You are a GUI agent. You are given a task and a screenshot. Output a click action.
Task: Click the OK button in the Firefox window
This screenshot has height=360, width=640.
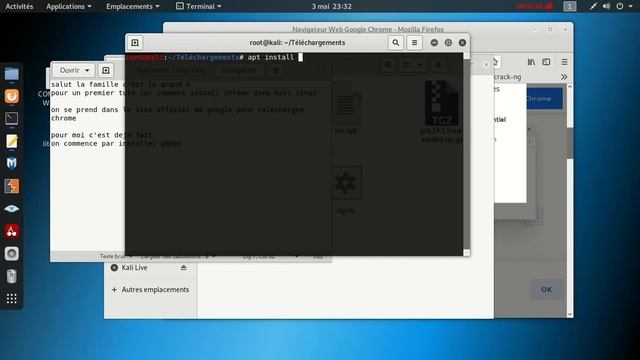[x=546, y=289]
